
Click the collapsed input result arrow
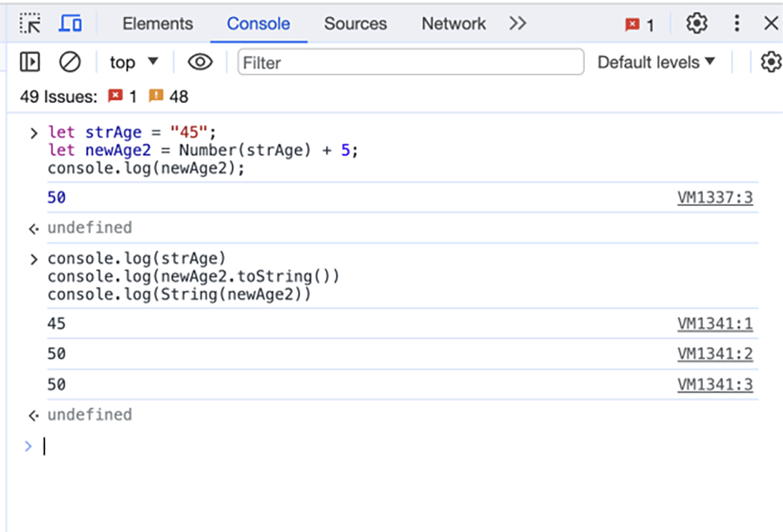pos(33,228)
